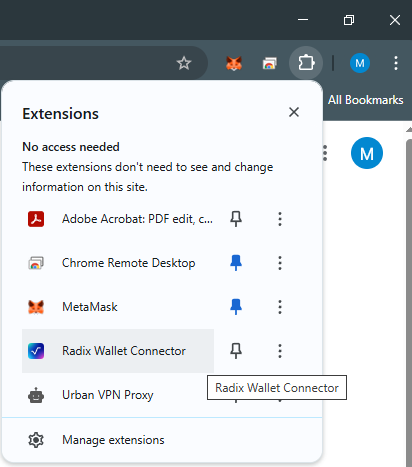
Task: Open Chrome Remote Desktop from extensions list
Action: pos(118,263)
